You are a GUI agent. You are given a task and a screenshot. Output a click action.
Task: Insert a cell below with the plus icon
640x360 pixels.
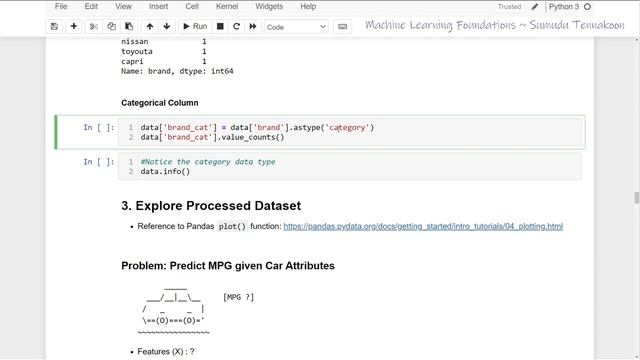click(x=74, y=27)
